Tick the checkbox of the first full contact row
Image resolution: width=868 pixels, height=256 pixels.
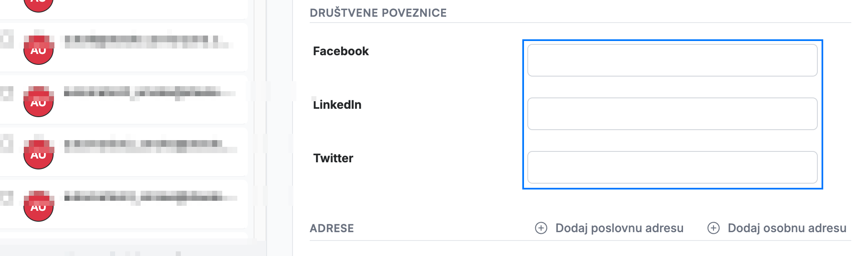point(6,39)
